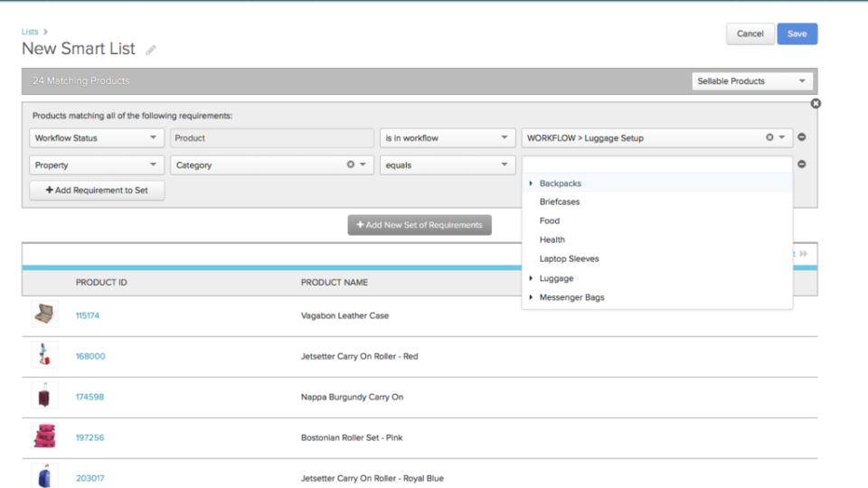Clear the WORKFLOW > Luggage Setup value

coord(769,137)
